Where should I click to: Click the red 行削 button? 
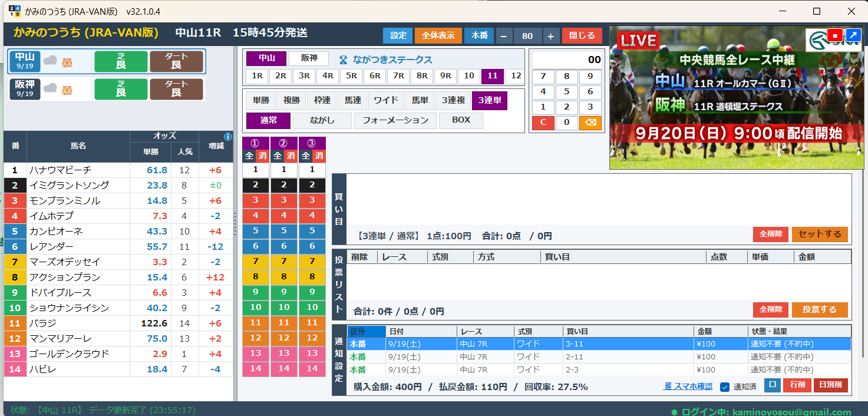(797, 385)
